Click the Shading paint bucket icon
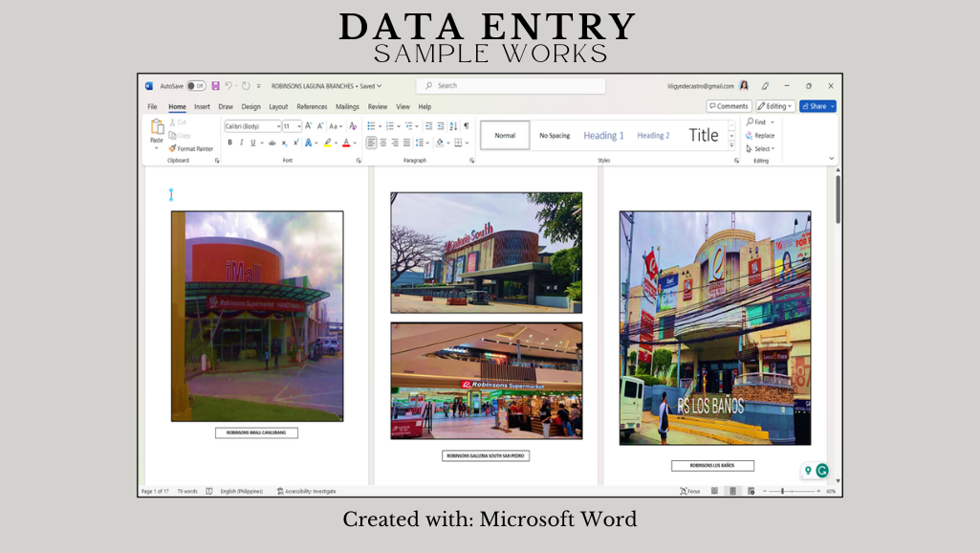Viewport: 980px width, 553px height. pyautogui.click(x=440, y=144)
